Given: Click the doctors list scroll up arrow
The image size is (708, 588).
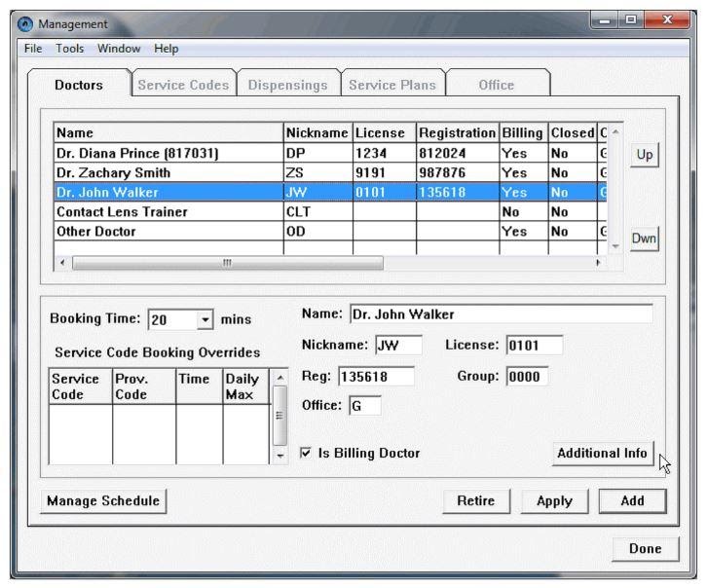Looking at the screenshot, I should point(615,131).
